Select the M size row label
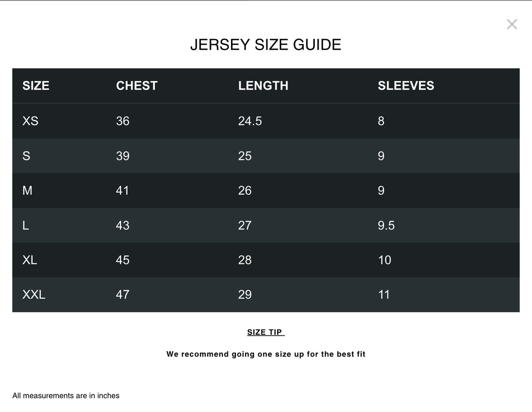The image size is (532, 412). pos(27,190)
